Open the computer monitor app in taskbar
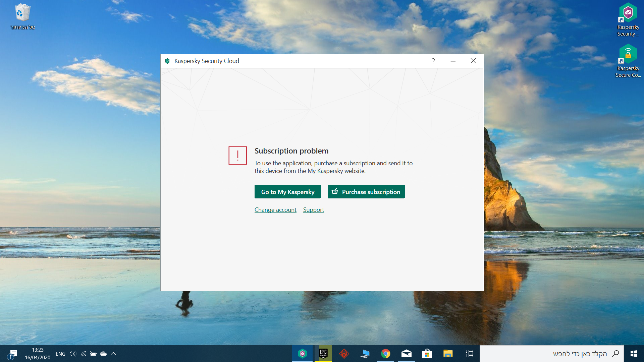 [365, 354]
